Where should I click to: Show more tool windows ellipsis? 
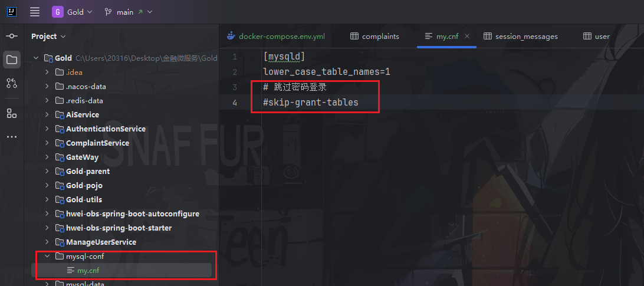[12, 137]
